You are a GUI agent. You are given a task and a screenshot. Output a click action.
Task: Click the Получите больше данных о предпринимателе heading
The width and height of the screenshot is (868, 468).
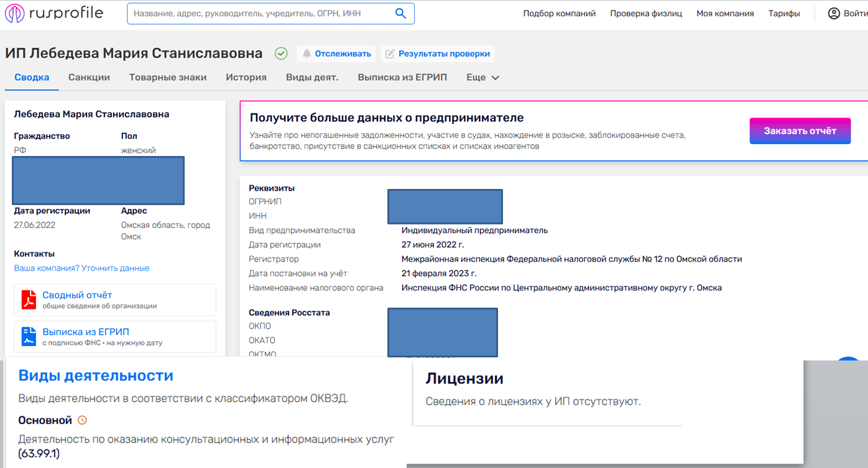[x=387, y=117]
